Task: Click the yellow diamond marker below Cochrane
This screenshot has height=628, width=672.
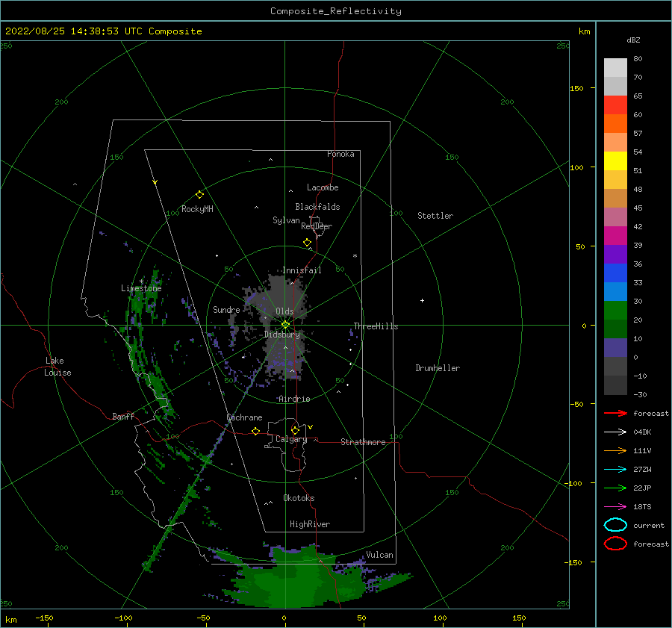Action: coord(256,431)
